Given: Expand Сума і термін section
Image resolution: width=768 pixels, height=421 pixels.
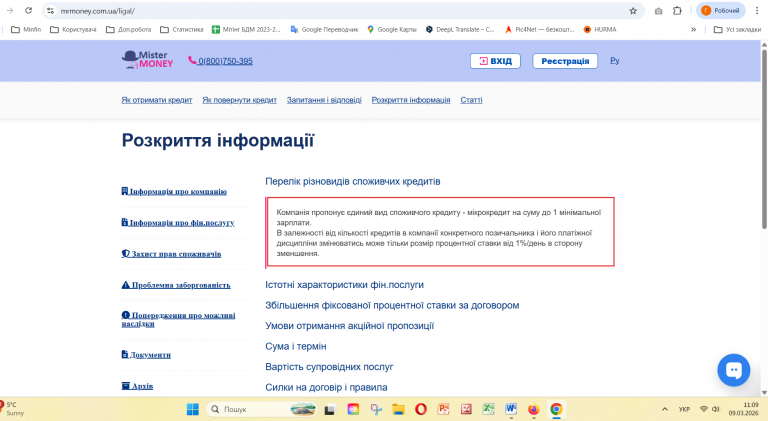Looking at the screenshot, I should (296, 346).
